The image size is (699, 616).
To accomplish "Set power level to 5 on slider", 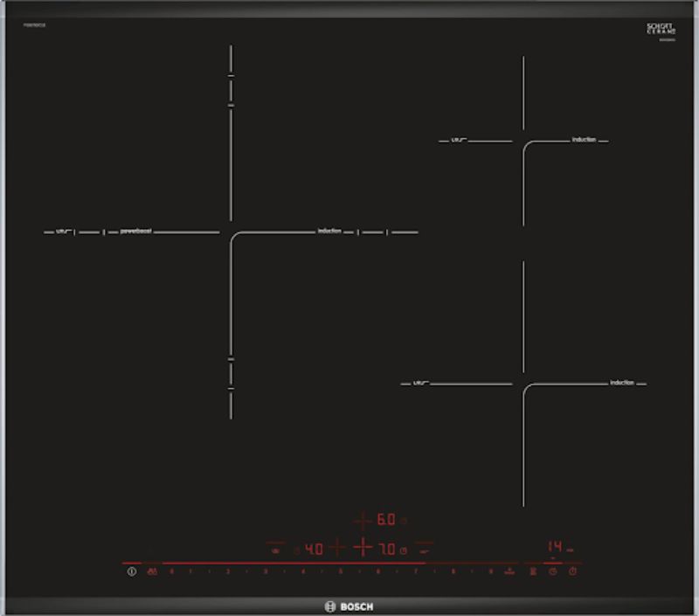I will pos(341,571).
